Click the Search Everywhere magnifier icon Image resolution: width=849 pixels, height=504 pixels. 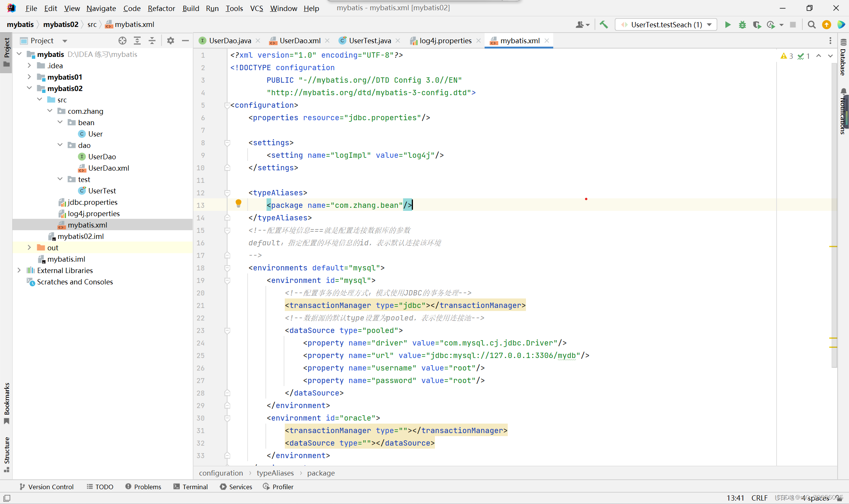pyautogui.click(x=811, y=25)
